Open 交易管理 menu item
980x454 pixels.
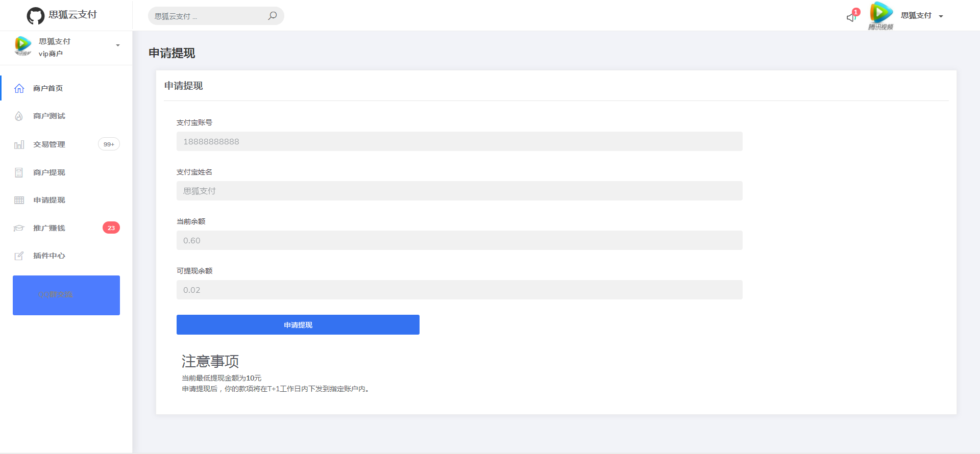49,144
